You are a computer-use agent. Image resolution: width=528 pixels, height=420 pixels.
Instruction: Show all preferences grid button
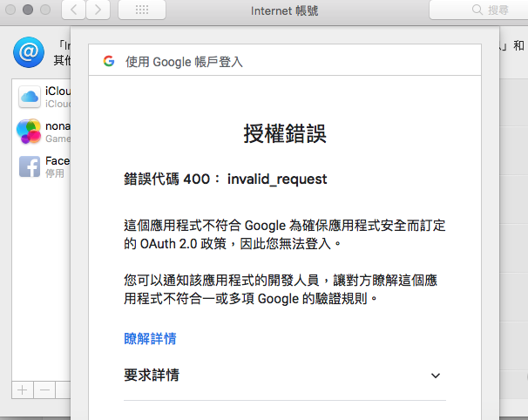142,10
